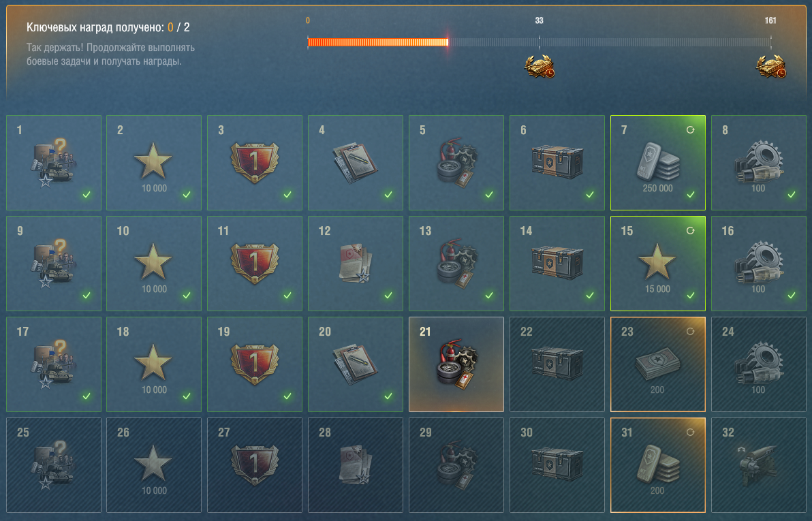Open reward 3 rank badge icon

pos(254,162)
